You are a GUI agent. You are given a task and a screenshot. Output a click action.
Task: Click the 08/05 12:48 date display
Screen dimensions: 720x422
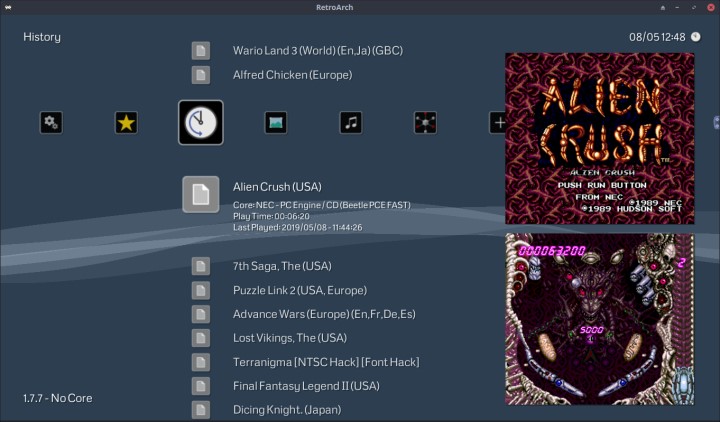tap(657, 37)
